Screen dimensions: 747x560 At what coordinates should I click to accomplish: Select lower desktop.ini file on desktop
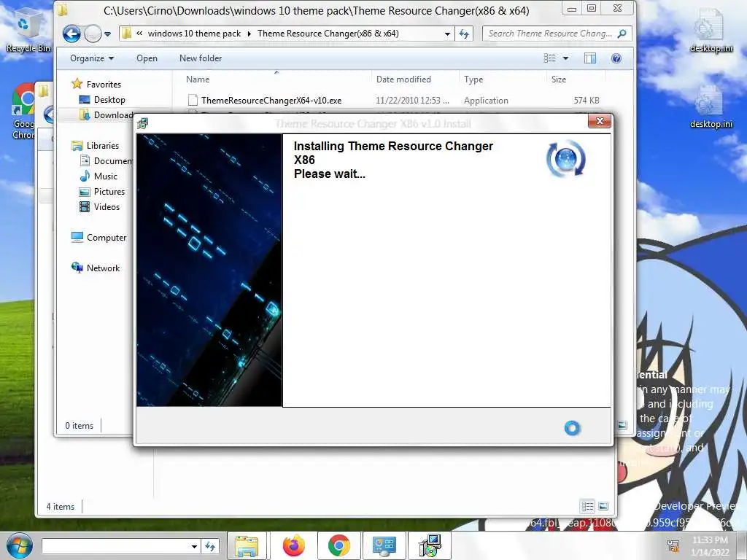tap(711, 106)
